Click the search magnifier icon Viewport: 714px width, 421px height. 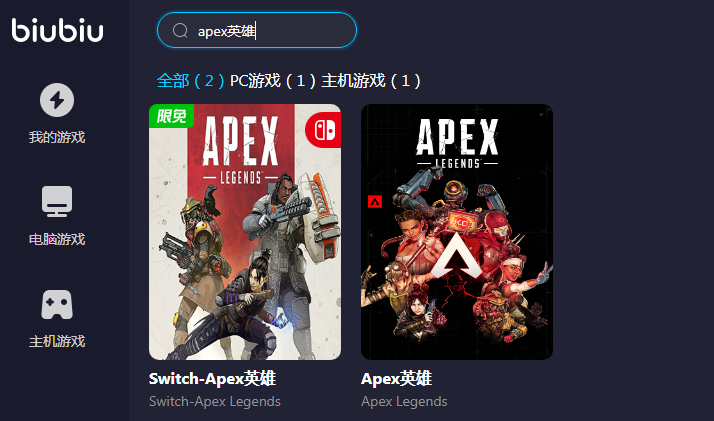click(x=180, y=30)
